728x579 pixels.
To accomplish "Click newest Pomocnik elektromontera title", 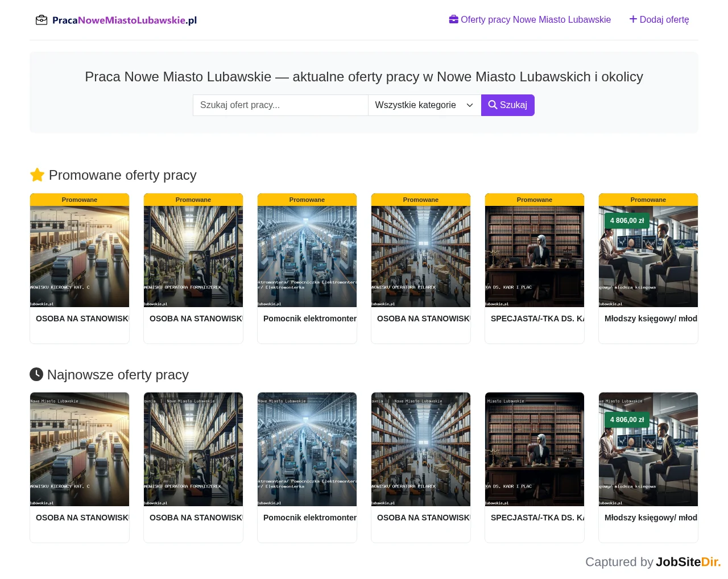I will 310,518.
